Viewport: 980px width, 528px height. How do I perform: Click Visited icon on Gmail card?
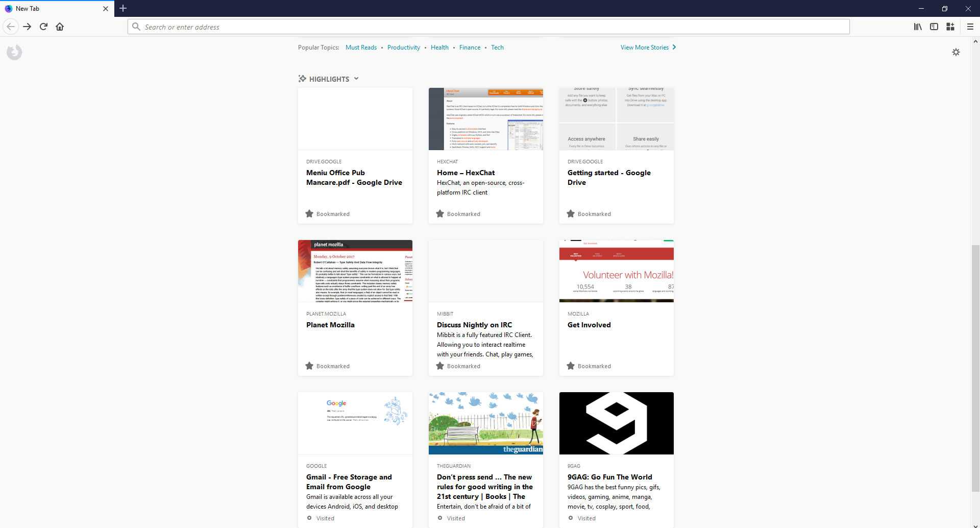click(309, 518)
